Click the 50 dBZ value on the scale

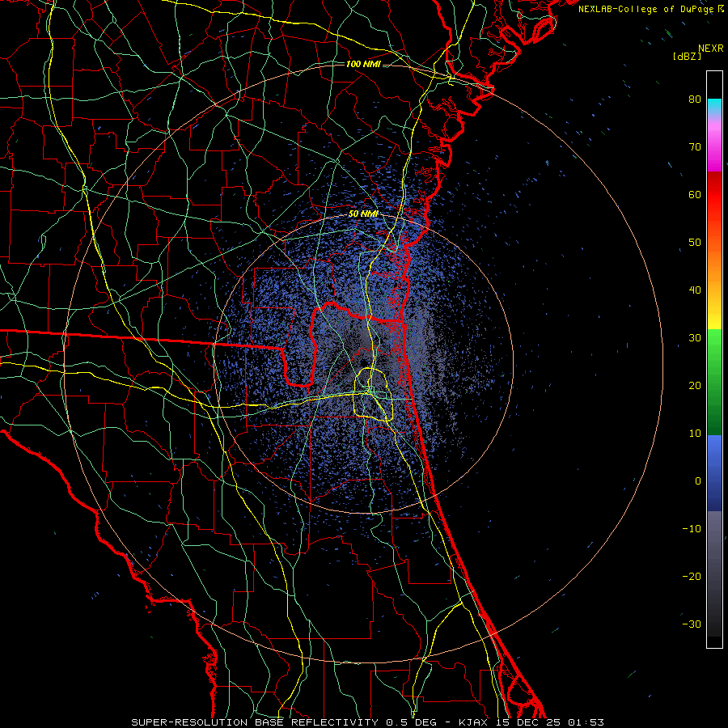point(695,243)
